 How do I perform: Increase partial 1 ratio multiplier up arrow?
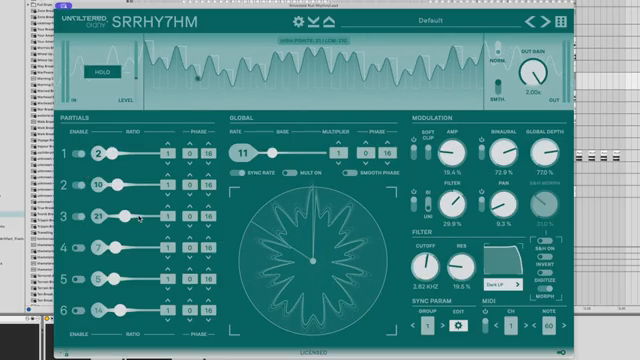point(168,144)
